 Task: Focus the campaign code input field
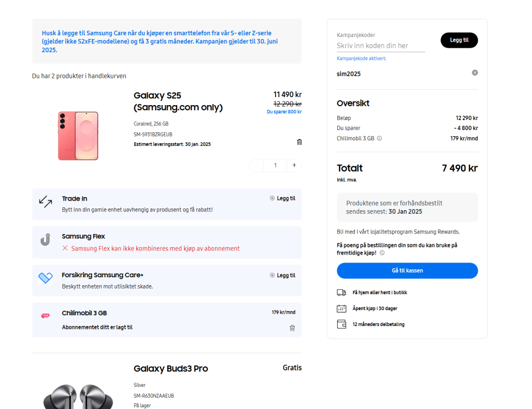(380, 45)
